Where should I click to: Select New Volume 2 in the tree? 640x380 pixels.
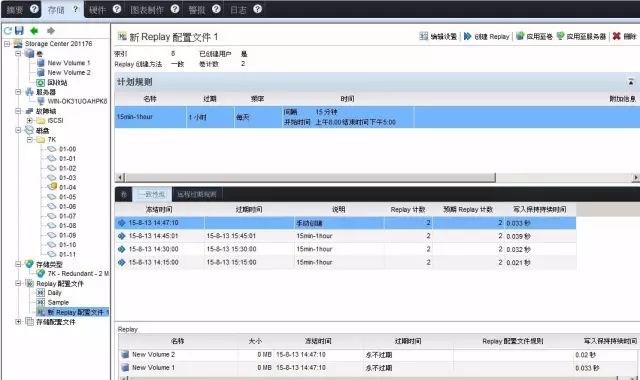(69, 72)
